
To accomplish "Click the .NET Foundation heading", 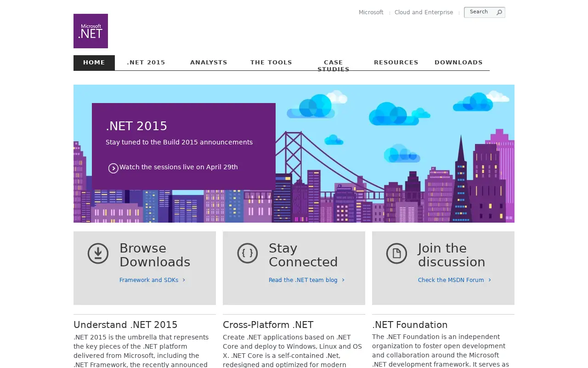I will tap(410, 325).
